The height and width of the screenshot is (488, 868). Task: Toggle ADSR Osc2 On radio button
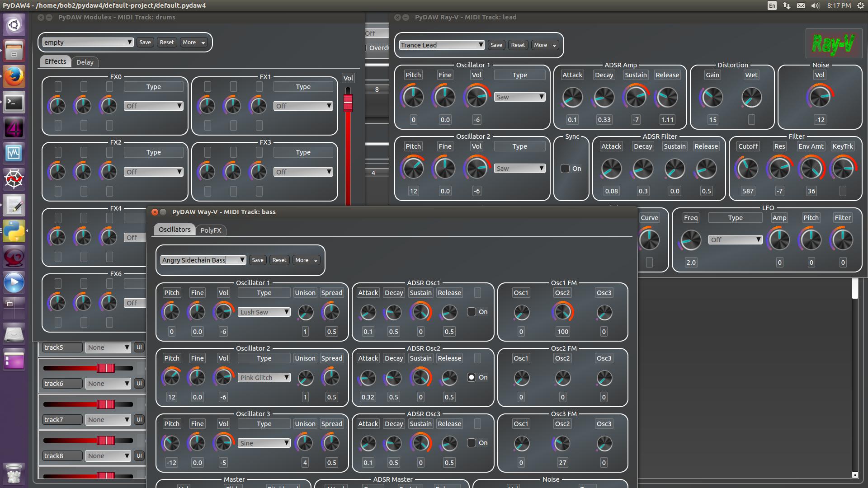(x=472, y=377)
